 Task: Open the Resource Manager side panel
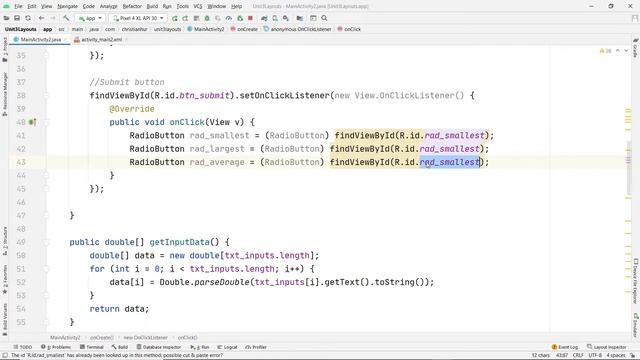[x=4, y=95]
